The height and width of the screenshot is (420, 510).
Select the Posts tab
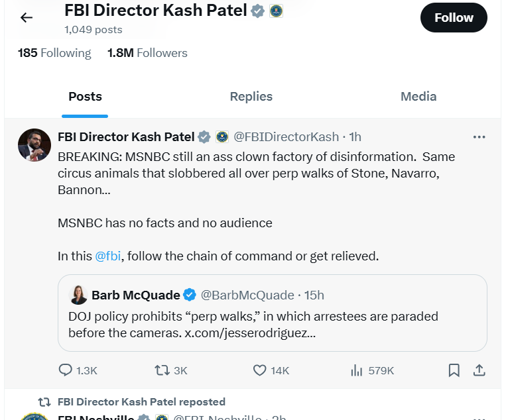[x=86, y=97]
